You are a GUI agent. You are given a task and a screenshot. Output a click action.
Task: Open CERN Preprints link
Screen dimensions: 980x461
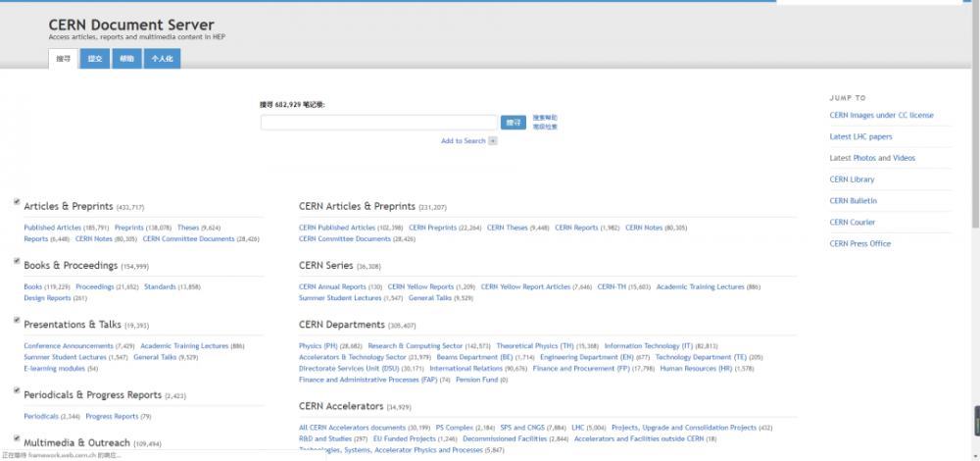click(x=432, y=228)
